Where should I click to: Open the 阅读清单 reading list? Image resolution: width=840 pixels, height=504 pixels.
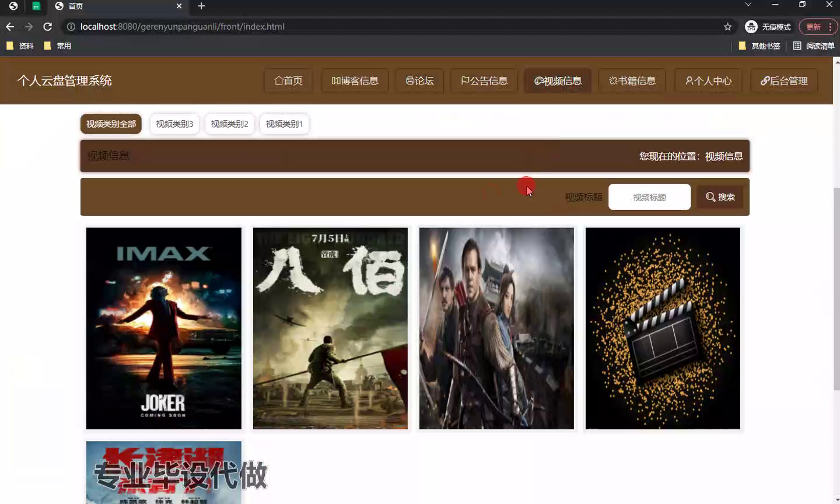(x=814, y=45)
